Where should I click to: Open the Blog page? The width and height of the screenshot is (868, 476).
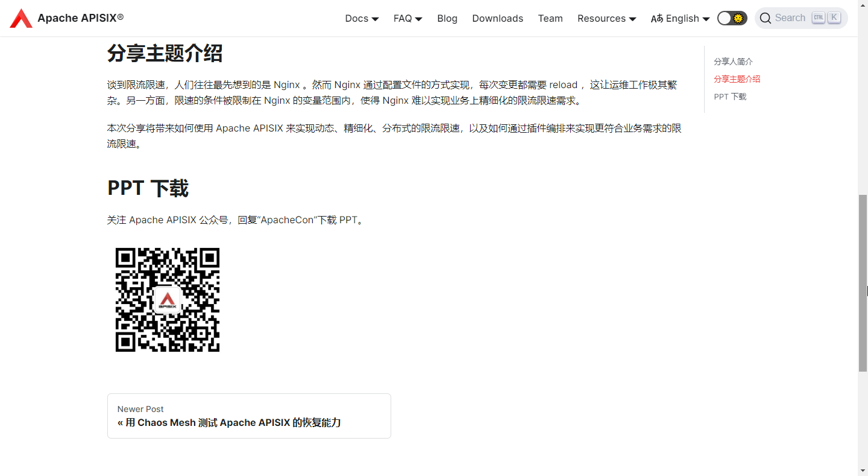coord(447,19)
